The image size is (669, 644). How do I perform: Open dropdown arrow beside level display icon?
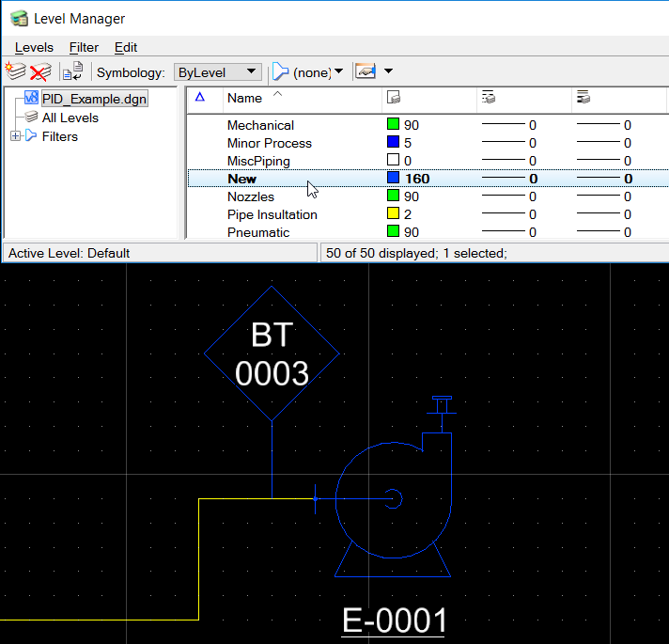pos(388,72)
